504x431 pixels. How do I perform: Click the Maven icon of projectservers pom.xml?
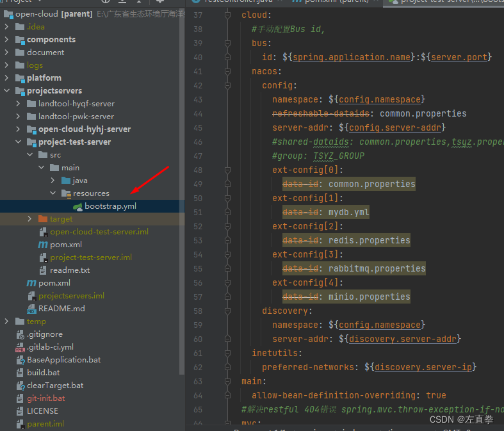pos(31,283)
